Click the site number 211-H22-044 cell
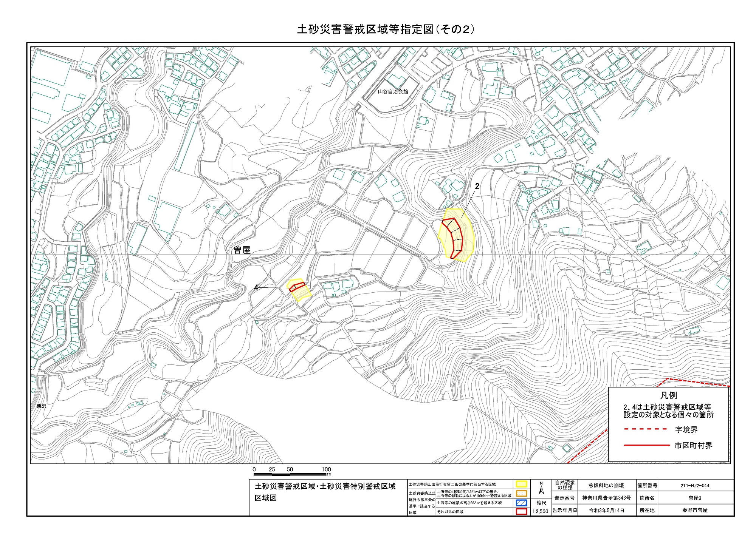The width and height of the screenshot is (756, 534). (695, 485)
